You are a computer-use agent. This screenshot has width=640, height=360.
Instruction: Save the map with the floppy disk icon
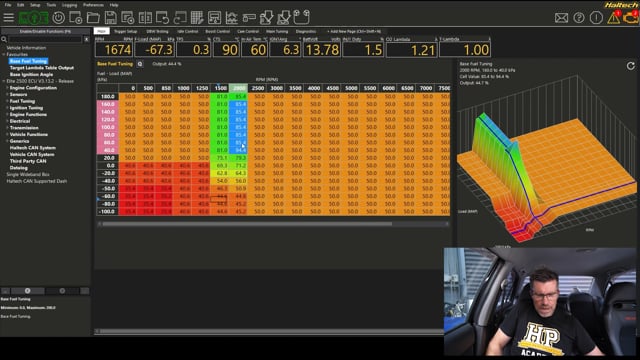[x=110, y=18]
